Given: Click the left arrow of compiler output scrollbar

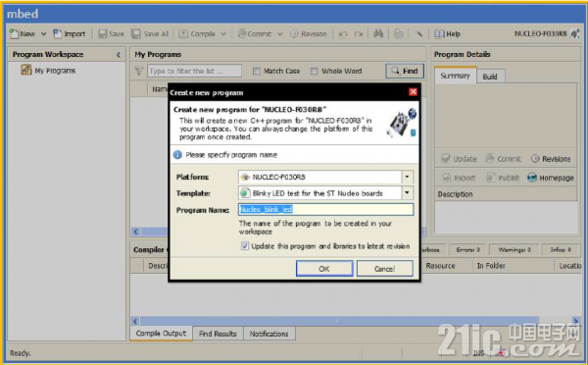Looking at the screenshot, I should point(135,321).
